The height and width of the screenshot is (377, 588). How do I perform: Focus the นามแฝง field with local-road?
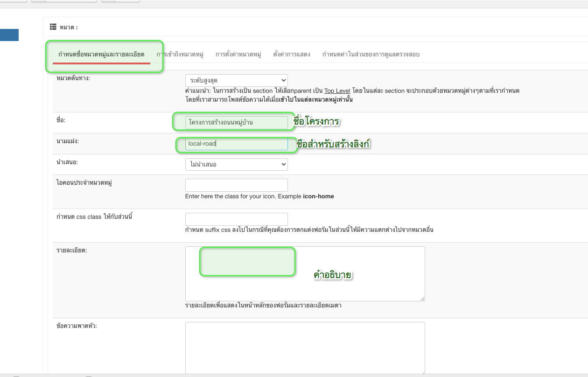236,144
